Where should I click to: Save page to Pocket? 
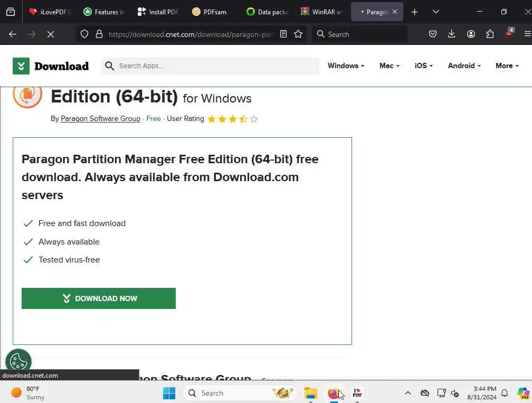(x=433, y=34)
